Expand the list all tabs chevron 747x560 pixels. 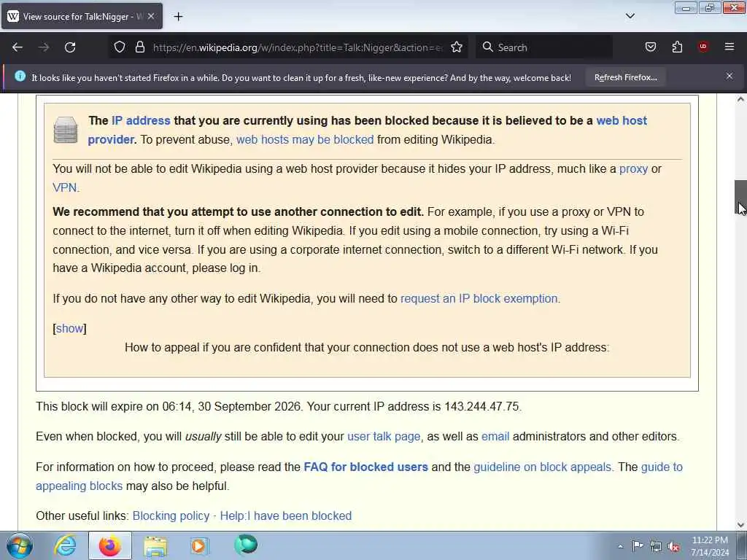pos(630,16)
